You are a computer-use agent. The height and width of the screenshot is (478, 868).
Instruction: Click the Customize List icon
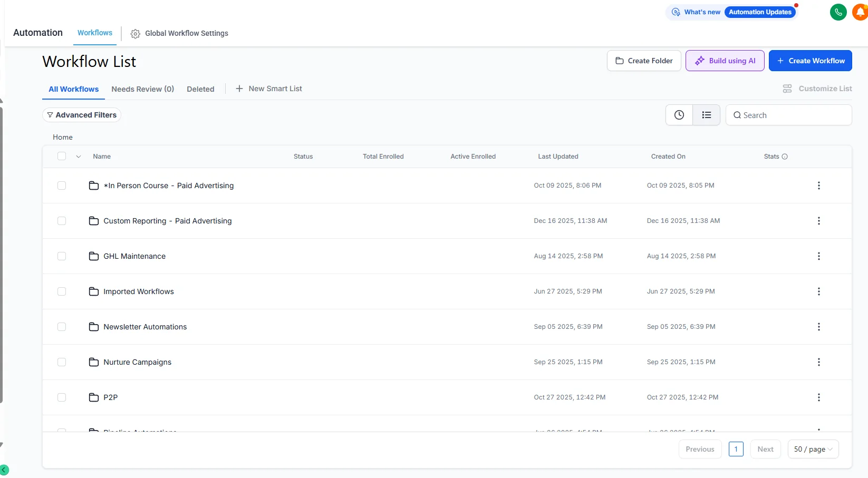coord(787,89)
